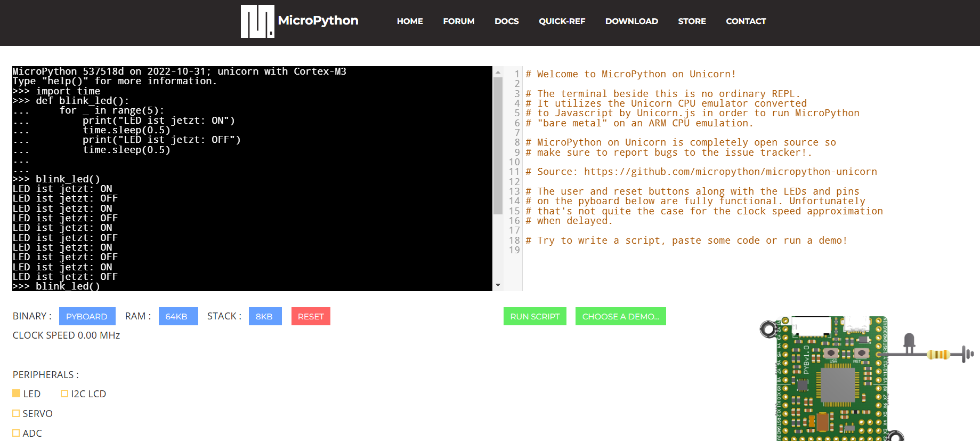Image resolution: width=980 pixels, height=441 pixels.
Task: Enable the LED peripheral checkbox
Action: click(x=17, y=394)
